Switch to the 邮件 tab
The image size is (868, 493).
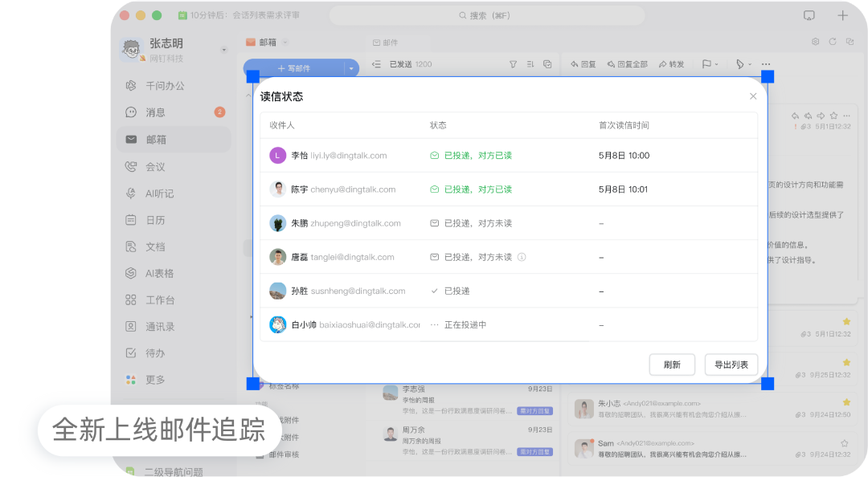pos(385,43)
